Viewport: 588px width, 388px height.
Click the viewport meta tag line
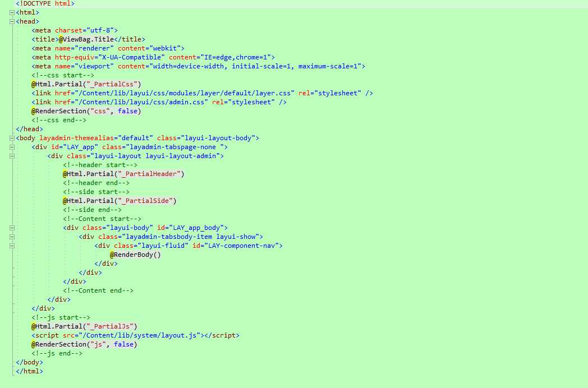click(199, 66)
